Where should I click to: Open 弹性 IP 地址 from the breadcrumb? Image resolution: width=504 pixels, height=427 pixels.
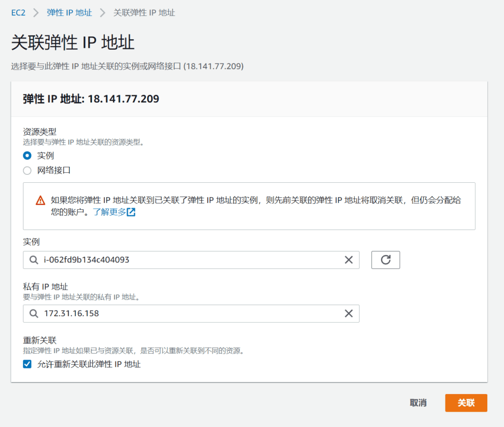tap(69, 12)
